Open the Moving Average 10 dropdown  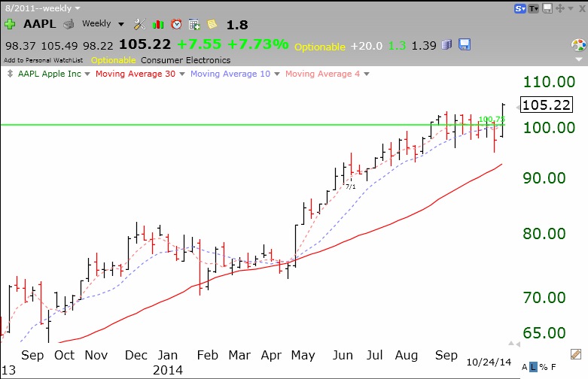pos(277,74)
